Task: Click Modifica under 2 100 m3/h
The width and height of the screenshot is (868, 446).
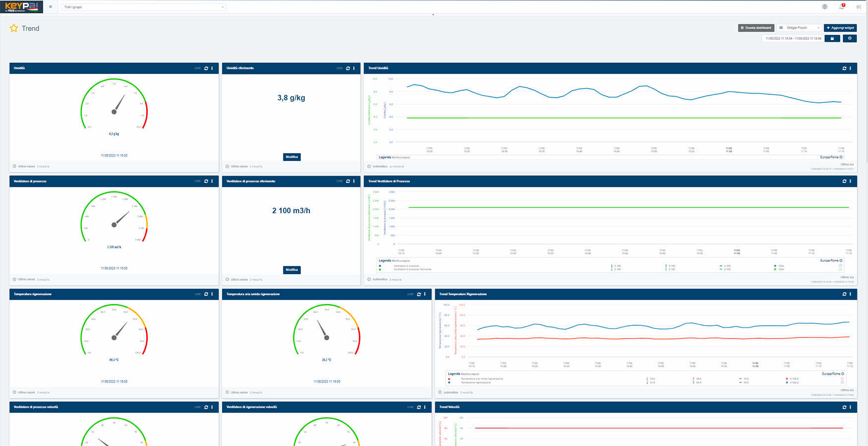Action: [x=292, y=270]
